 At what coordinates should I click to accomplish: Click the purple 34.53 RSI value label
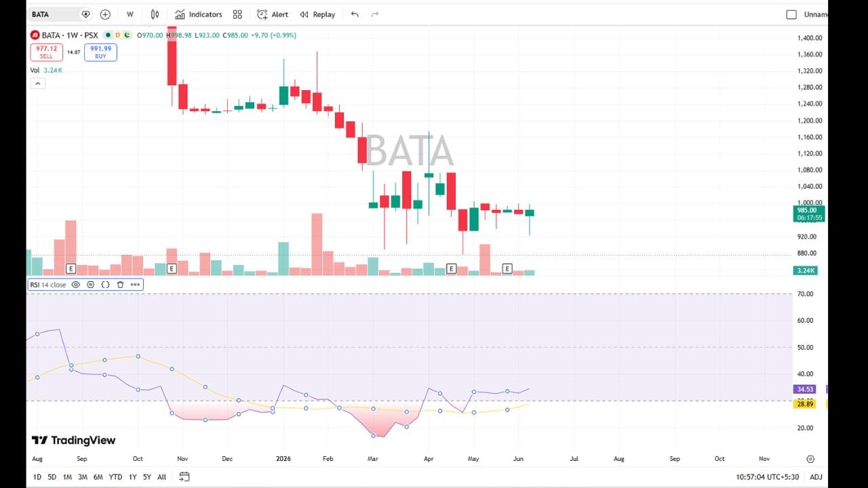pyautogui.click(x=806, y=389)
